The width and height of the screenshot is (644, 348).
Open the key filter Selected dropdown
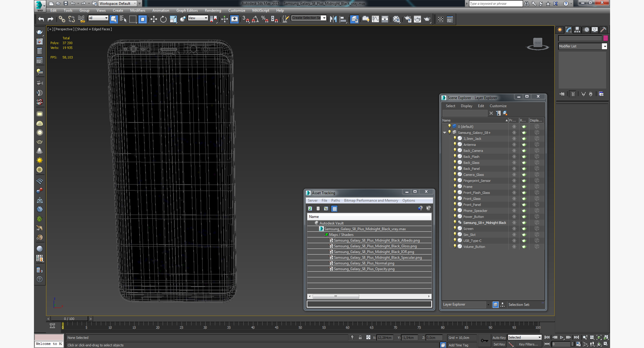tap(524, 338)
